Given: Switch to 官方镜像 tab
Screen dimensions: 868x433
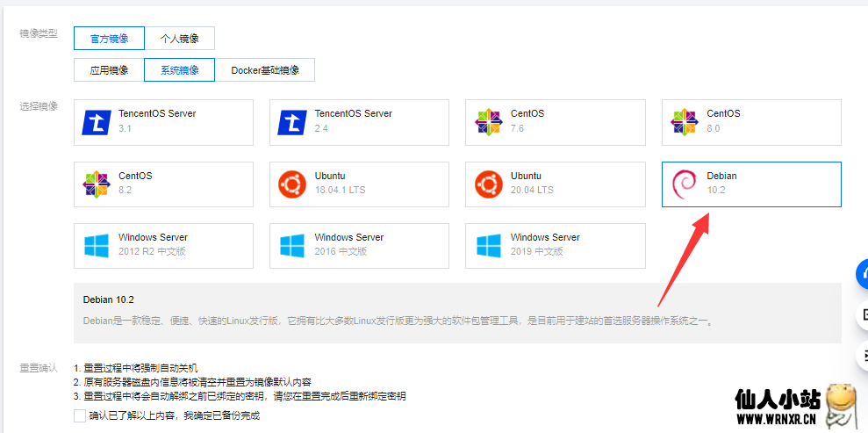Looking at the screenshot, I should tap(109, 39).
